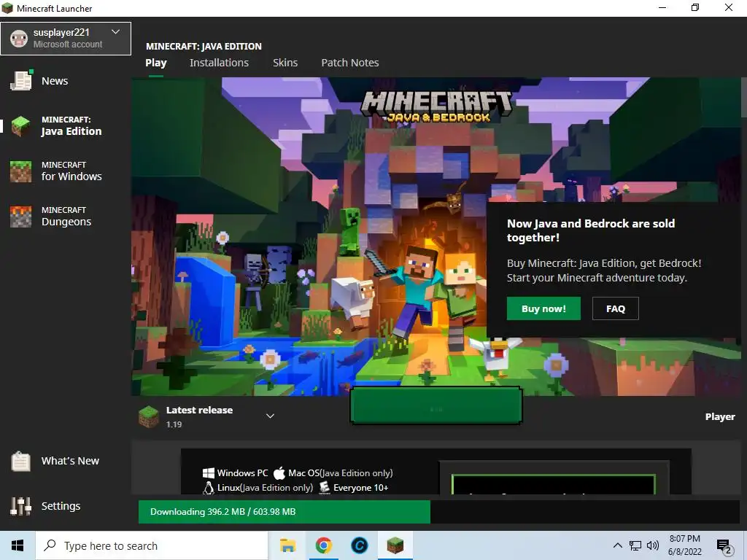This screenshot has height=560, width=747.
Task: Open the volume control in system tray
Action: 653,545
